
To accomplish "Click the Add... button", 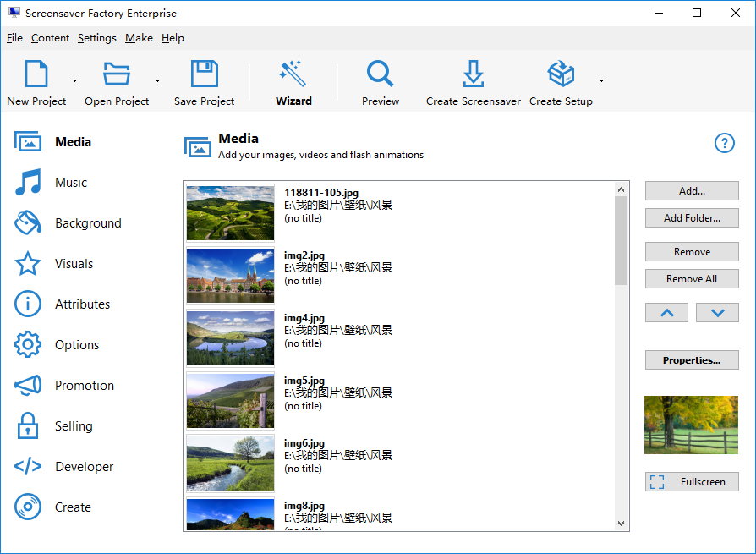I will click(692, 191).
